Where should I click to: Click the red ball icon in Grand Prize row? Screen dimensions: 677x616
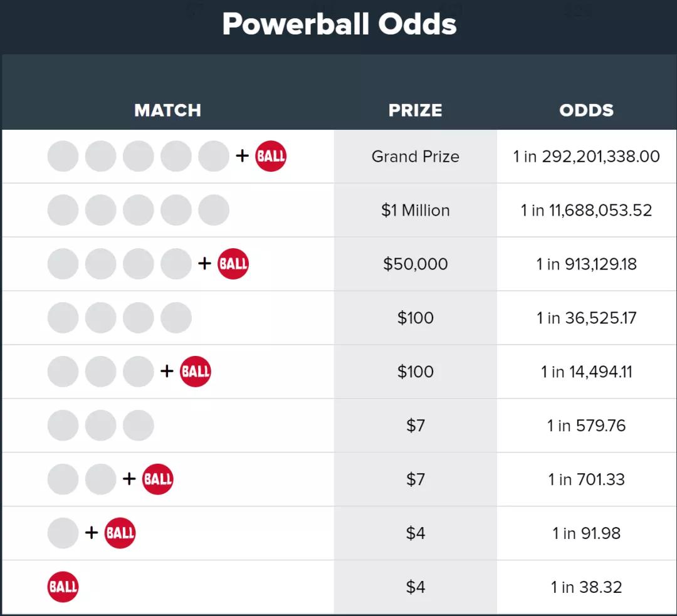point(271,156)
